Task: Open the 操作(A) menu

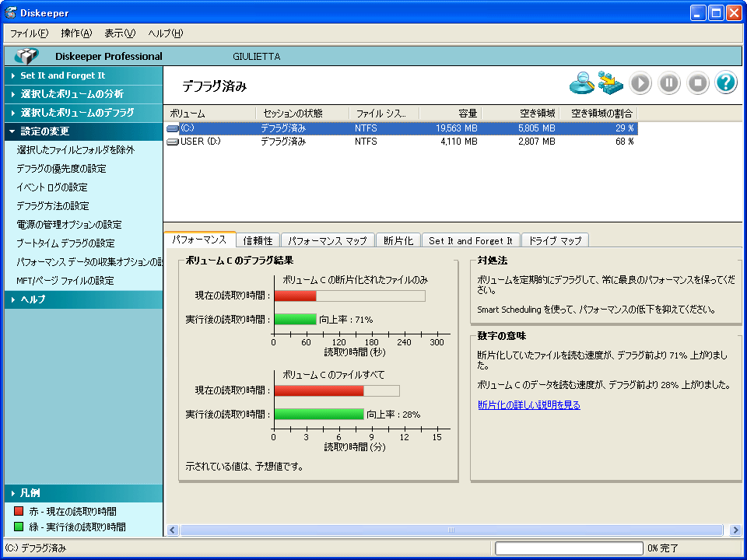Action: pos(76,33)
